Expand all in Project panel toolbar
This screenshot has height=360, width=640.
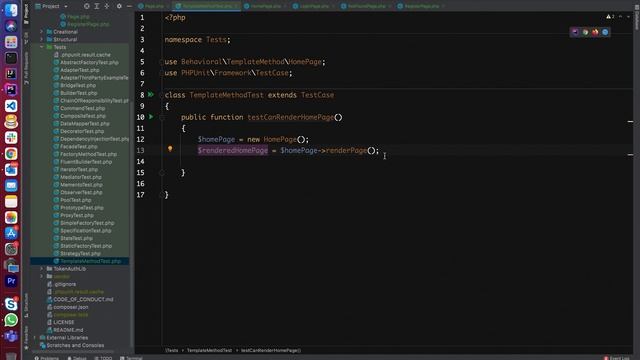click(x=97, y=6)
